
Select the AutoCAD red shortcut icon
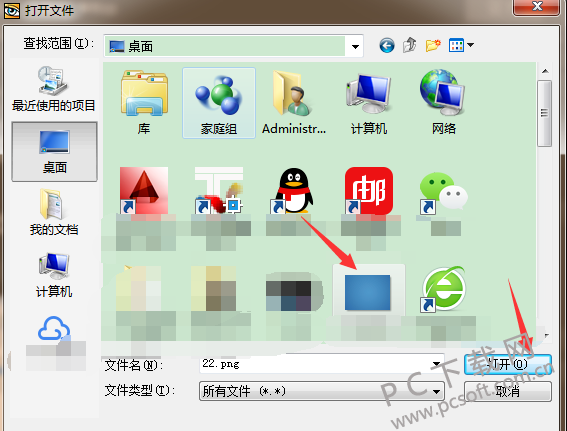click(x=144, y=191)
